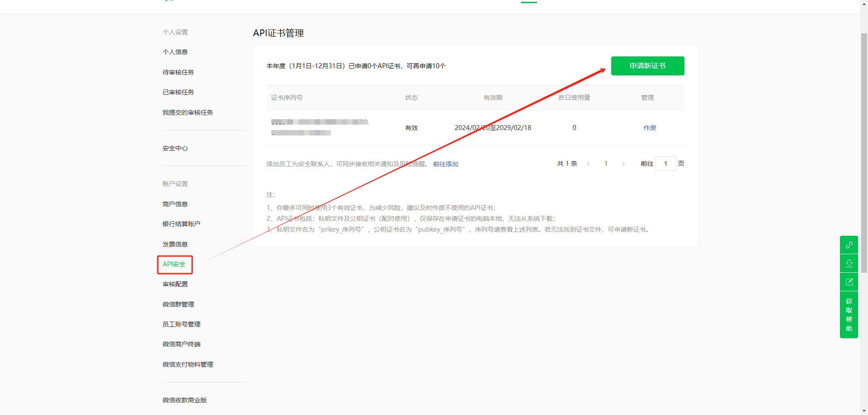The height and width of the screenshot is (415, 868).
Task: Follow the 前往添加 link
Action: pyautogui.click(x=445, y=164)
